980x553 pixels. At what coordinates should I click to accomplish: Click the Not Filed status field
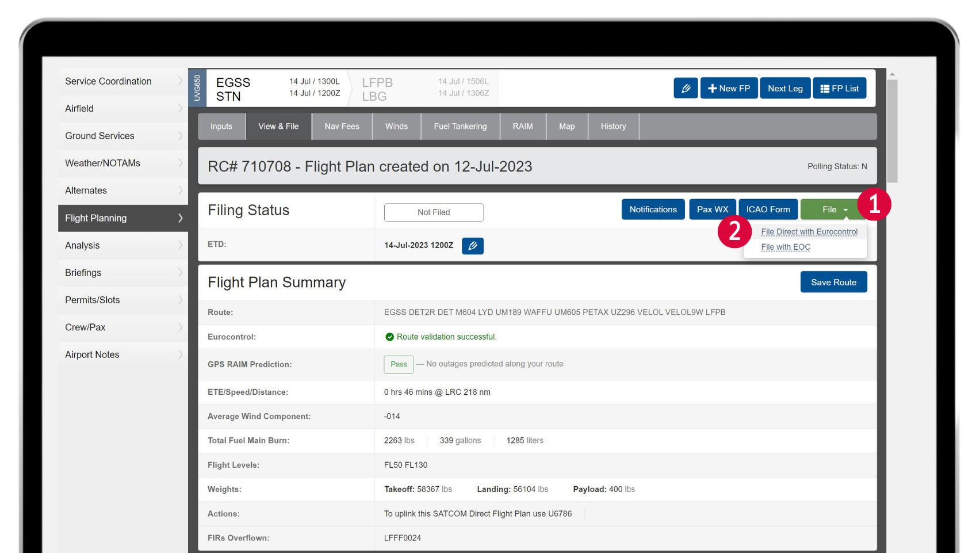coord(434,212)
